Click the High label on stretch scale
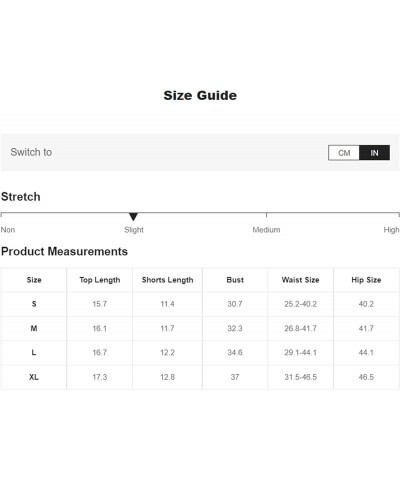 tap(391, 230)
